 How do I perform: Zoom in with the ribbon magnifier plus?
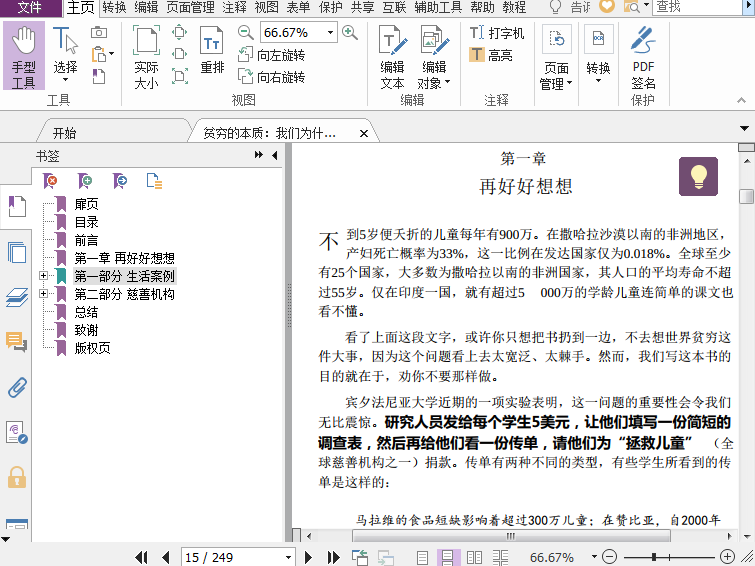tap(350, 32)
